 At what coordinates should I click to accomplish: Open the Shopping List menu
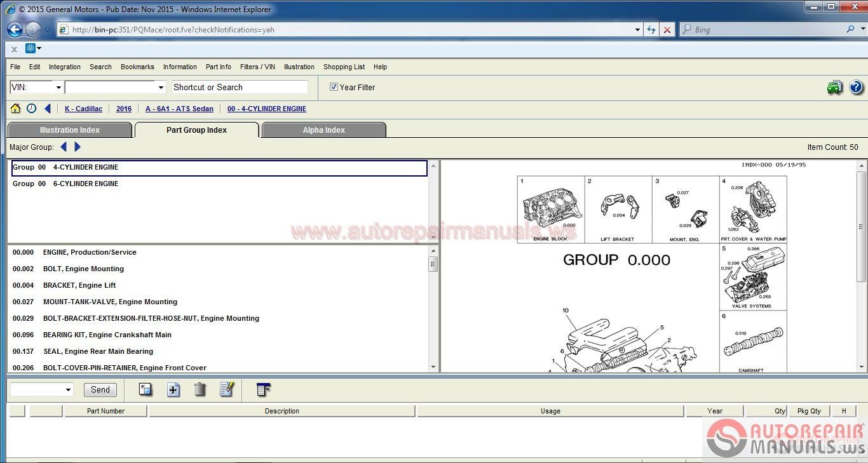344,67
